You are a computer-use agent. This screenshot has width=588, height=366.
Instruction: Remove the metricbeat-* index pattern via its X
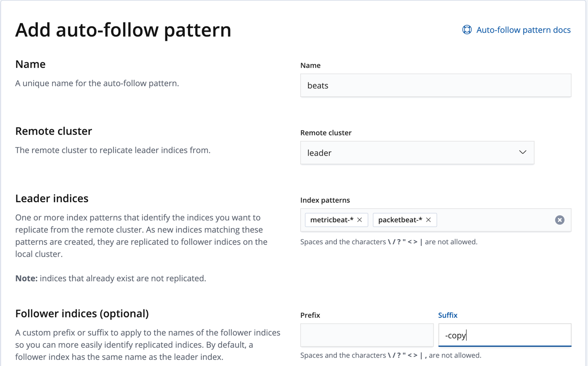(359, 220)
